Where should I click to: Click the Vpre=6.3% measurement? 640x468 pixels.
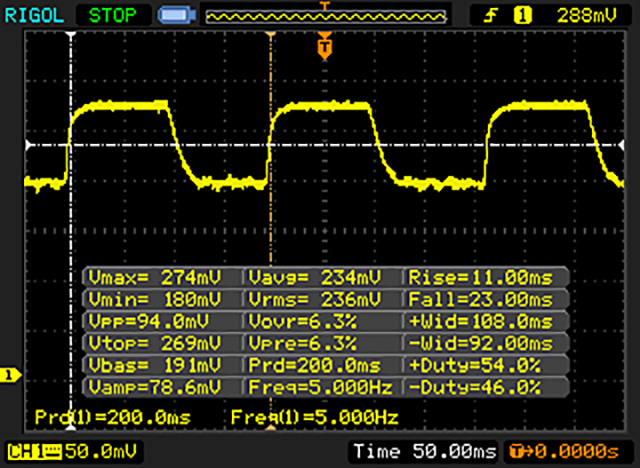click(302, 344)
